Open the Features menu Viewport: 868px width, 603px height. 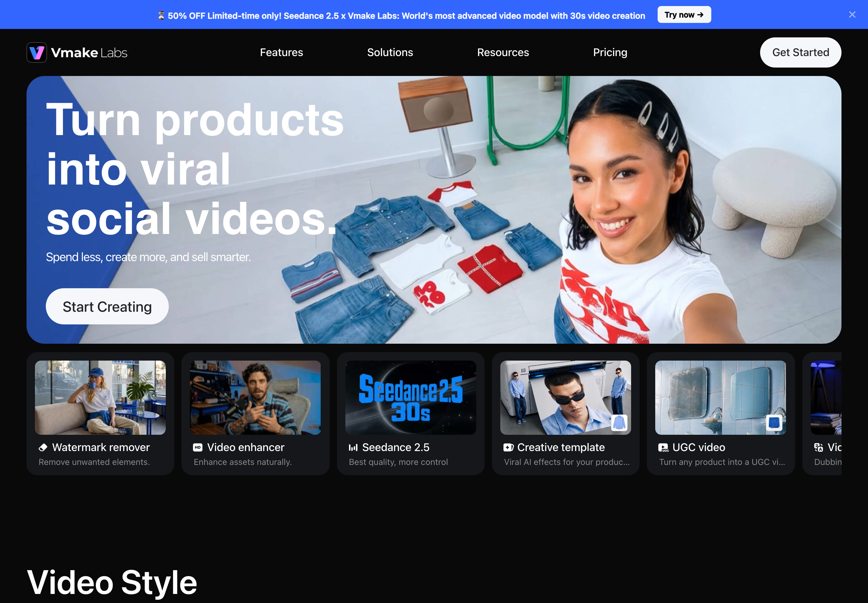(281, 52)
